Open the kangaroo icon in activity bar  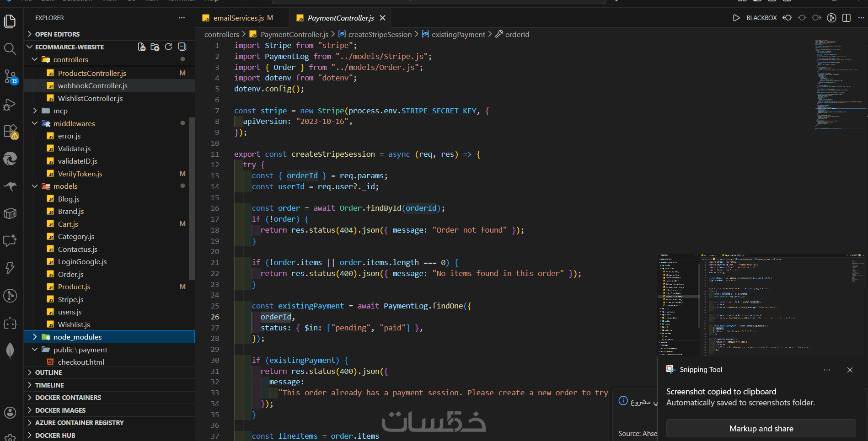pos(10,186)
